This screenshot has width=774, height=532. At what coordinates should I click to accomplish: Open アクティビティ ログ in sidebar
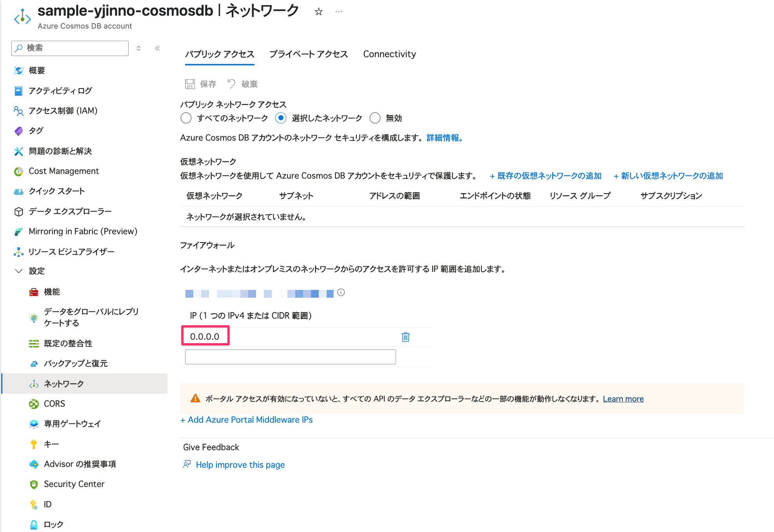pyautogui.click(x=60, y=91)
